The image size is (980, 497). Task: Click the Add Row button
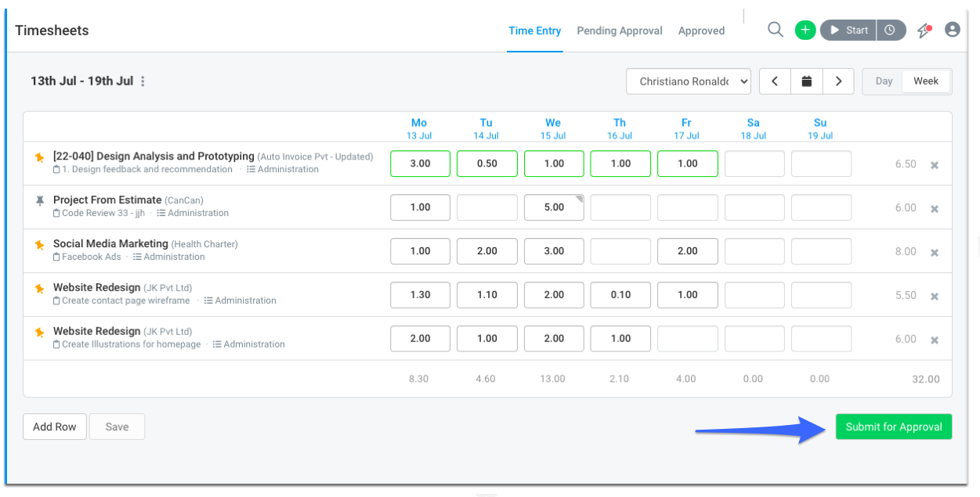pos(55,427)
